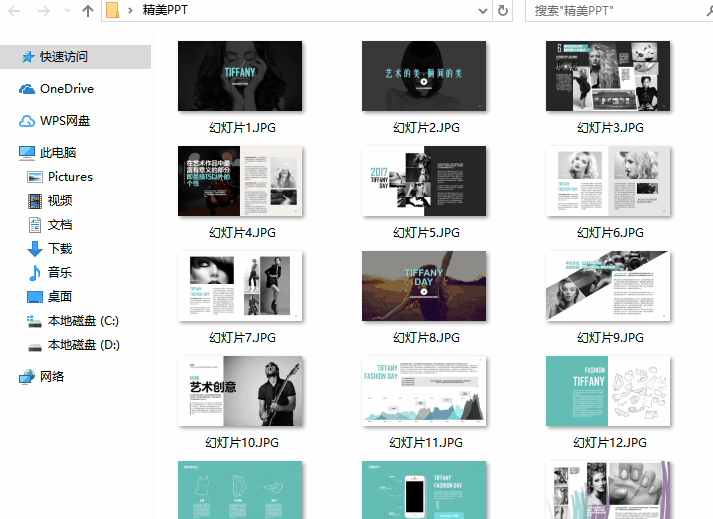Viewport: 713px width, 519px height.
Task: Open 快速访问 in navigation pane
Action: click(75, 57)
